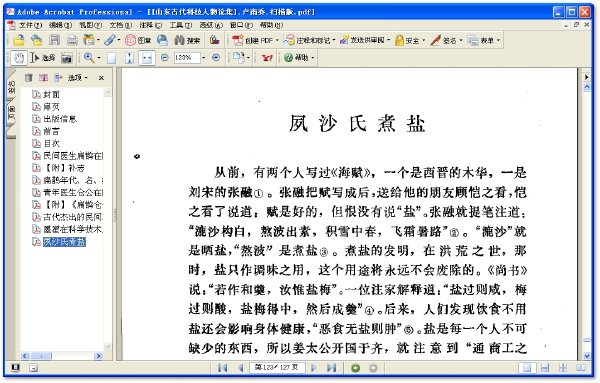600x383 pixels.
Task: Jump to the 目次 bookmark
Action: [x=52, y=143]
